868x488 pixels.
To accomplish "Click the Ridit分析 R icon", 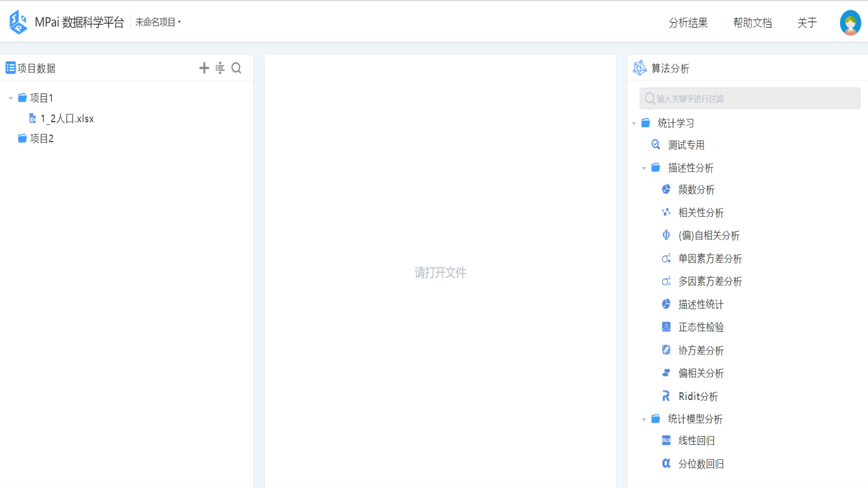I will click(666, 396).
